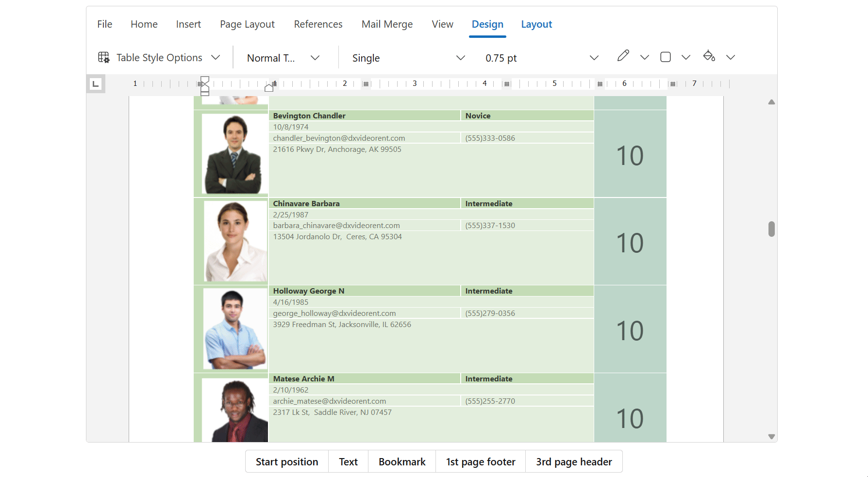This screenshot has width=868, height=477.
Task: Open the 0.75 pt border width dropdown
Action: click(x=594, y=58)
